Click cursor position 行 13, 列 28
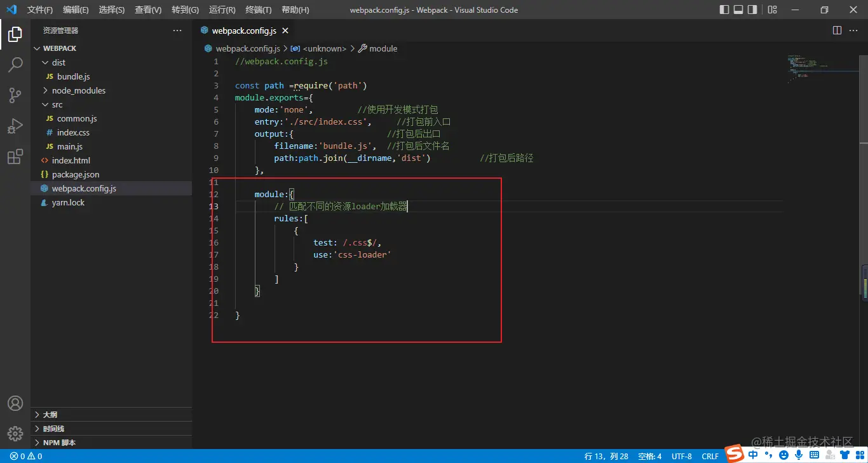Image resolution: width=868 pixels, height=463 pixels. [606, 456]
